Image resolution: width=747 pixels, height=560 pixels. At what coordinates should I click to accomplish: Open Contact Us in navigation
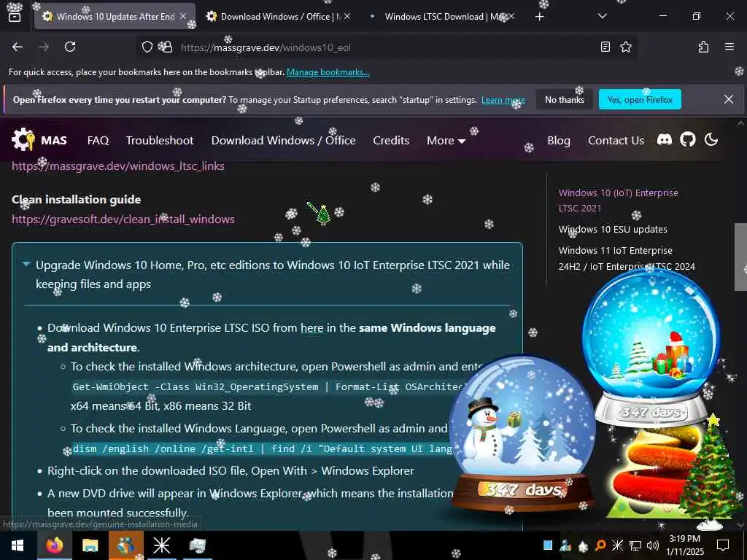point(616,141)
